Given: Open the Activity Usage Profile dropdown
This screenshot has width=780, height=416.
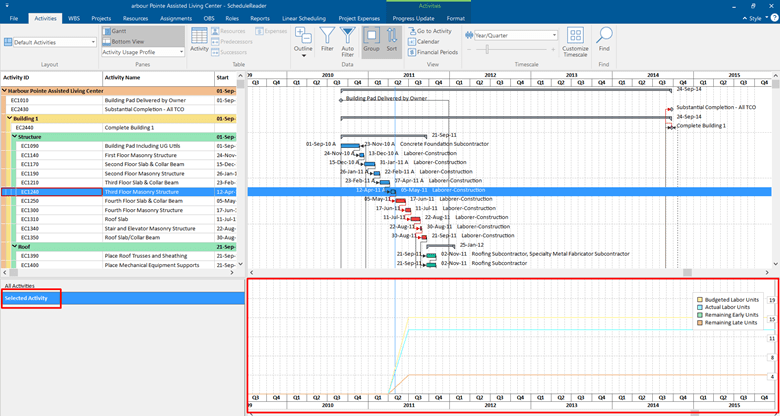Looking at the screenshot, I should pos(181,52).
